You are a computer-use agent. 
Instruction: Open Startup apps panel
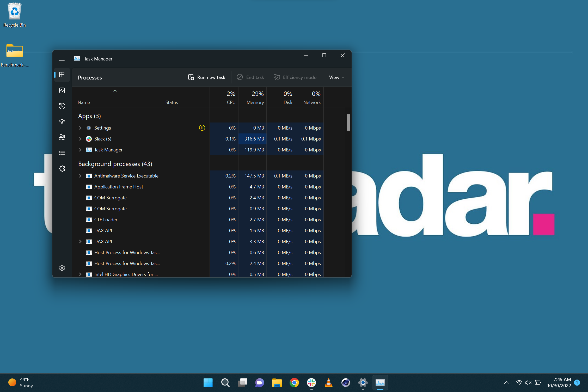coord(62,122)
